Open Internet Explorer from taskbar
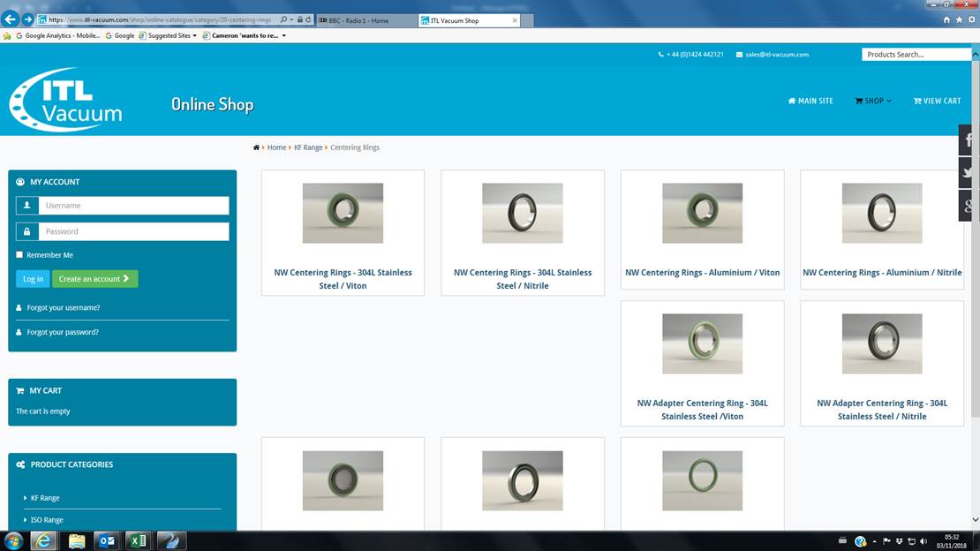This screenshot has height=551, width=980. click(43, 541)
